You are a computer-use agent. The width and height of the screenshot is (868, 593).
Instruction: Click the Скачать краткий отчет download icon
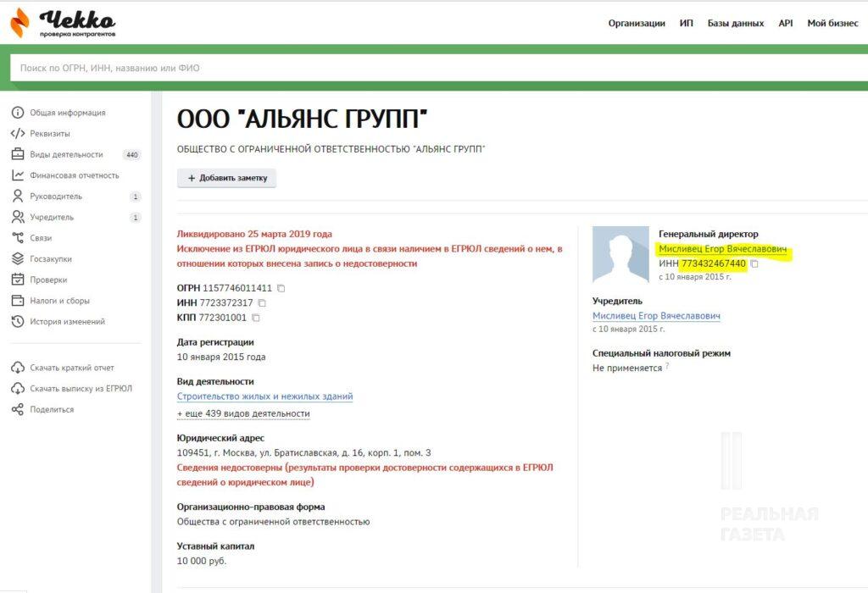(x=17, y=368)
